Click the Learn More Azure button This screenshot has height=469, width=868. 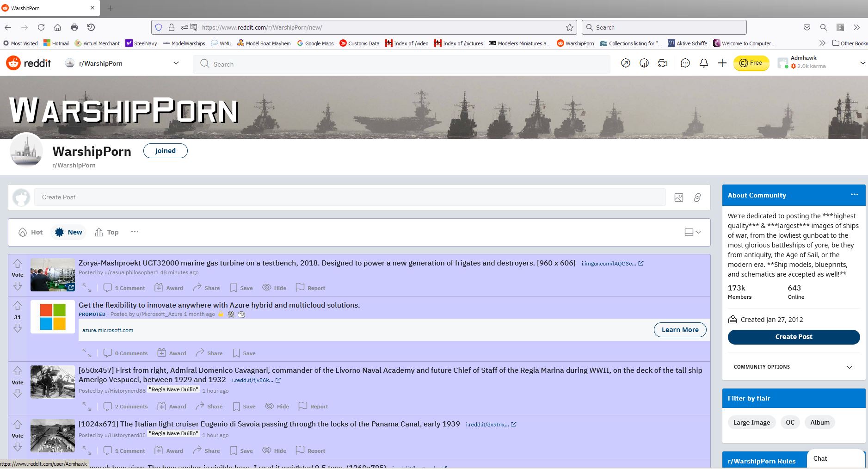[x=680, y=330]
